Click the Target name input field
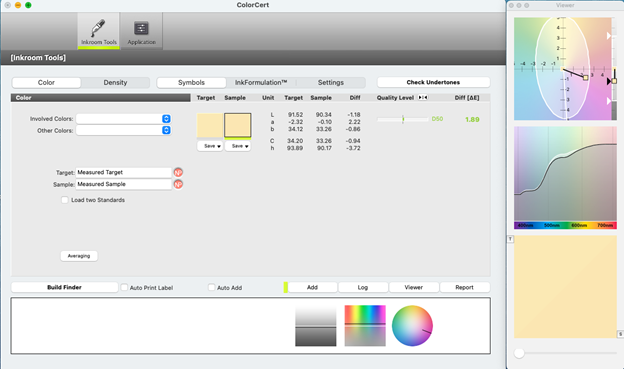This screenshot has height=369, width=624. click(x=123, y=172)
